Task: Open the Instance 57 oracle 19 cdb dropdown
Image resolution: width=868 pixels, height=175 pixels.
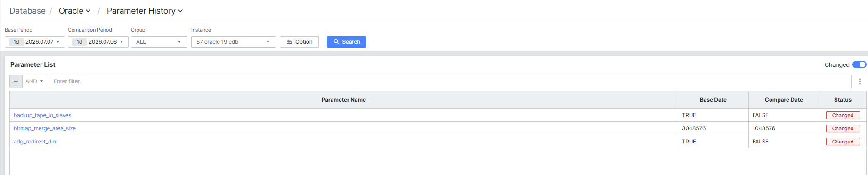Action: [x=234, y=42]
